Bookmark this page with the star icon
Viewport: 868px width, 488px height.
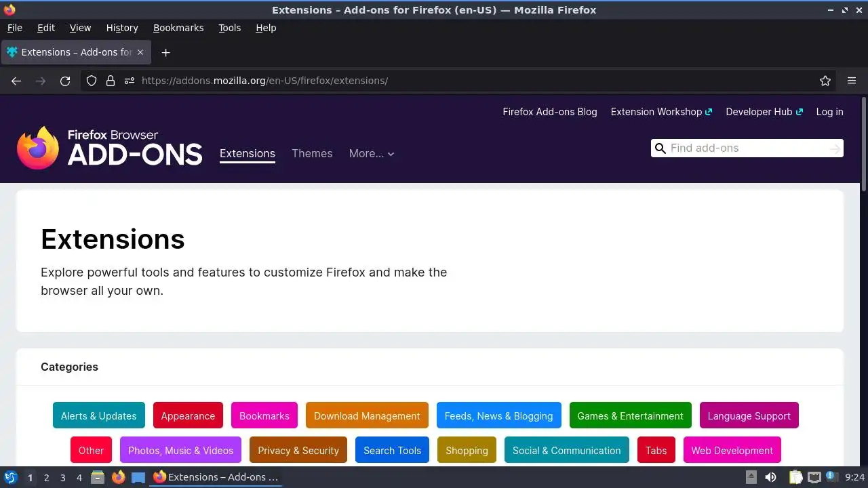click(825, 81)
